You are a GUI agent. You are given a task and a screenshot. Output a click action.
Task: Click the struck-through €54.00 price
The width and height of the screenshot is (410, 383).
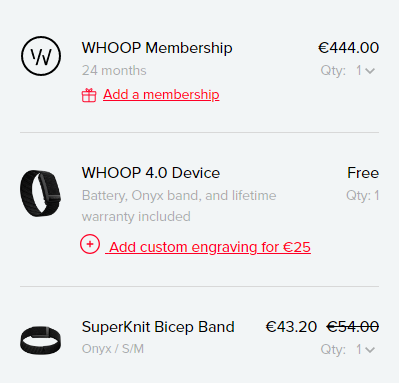(353, 327)
